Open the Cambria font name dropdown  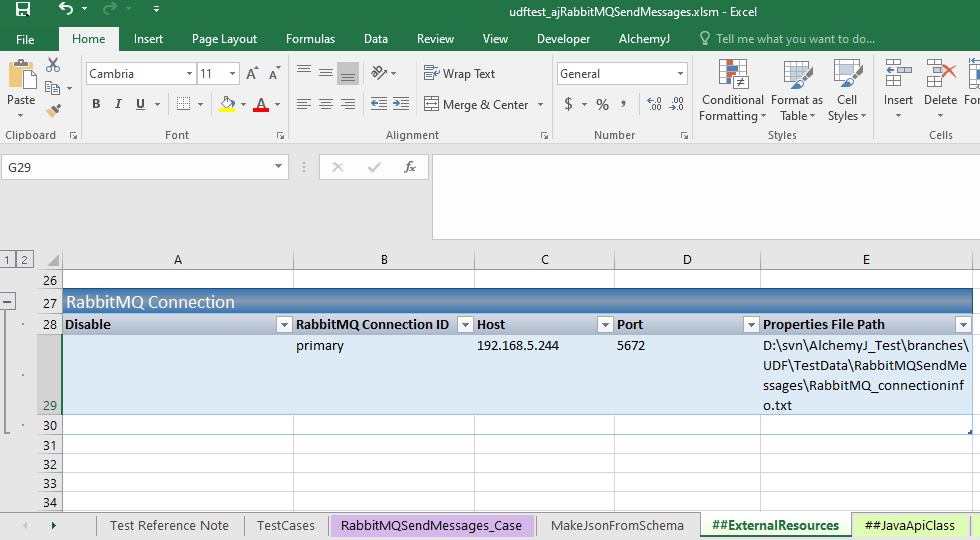pyautogui.click(x=189, y=74)
